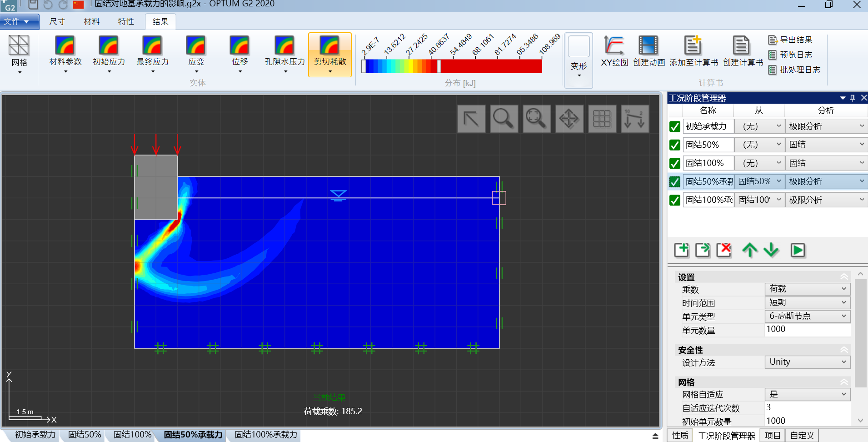
Task: Toggle checkbox for 固结50%承载力 stage
Action: (x=675, y=182)
